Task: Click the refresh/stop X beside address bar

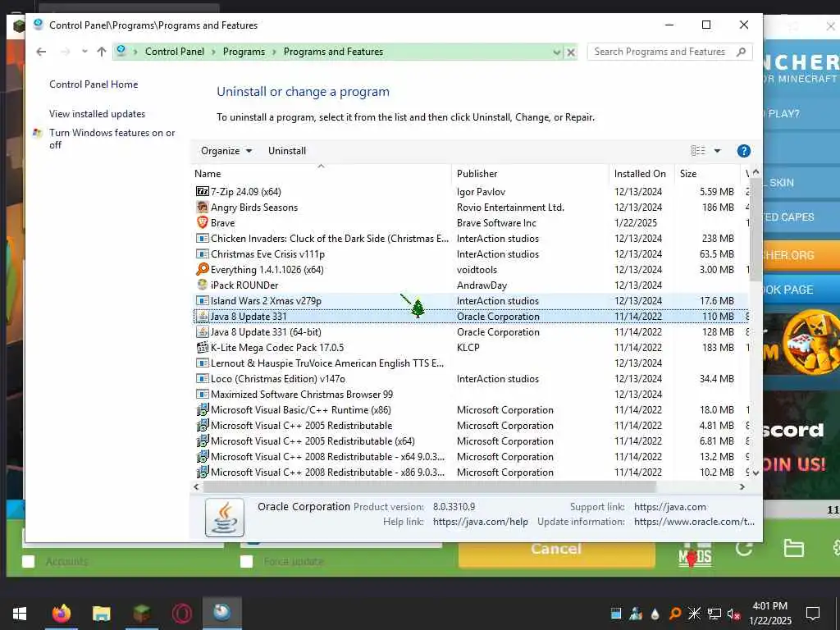Action: click(x=571, y=52)
